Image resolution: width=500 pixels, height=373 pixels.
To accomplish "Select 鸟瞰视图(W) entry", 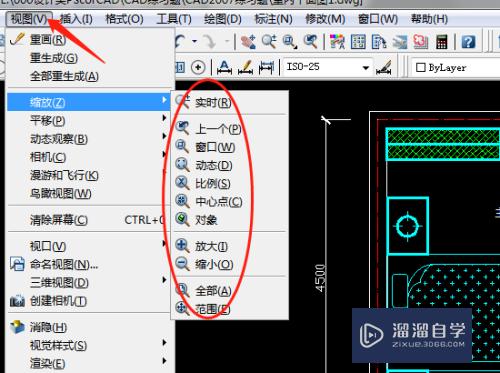I will point(89,194).
